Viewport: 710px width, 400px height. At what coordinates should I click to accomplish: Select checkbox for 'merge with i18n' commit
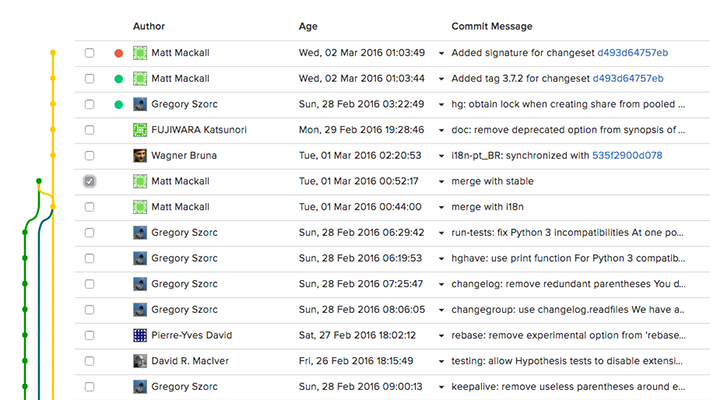[90, 206]
